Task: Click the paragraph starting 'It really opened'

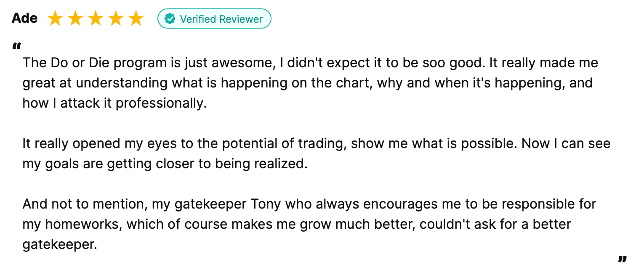Action: point(316,143)
